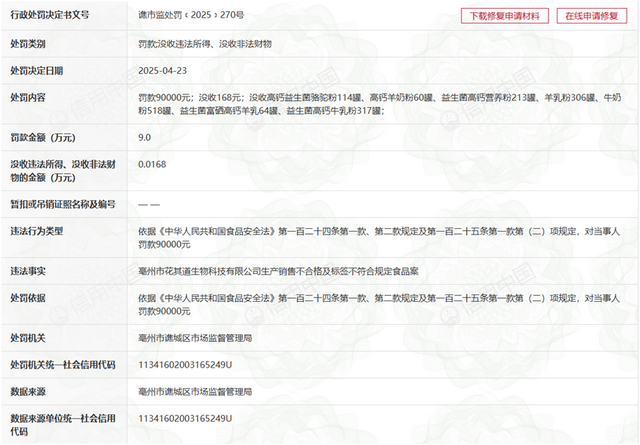Click the penalty type value 罚款没收违法所得
Viewport: 640px width, 445px height.
[x=204, y=45]
